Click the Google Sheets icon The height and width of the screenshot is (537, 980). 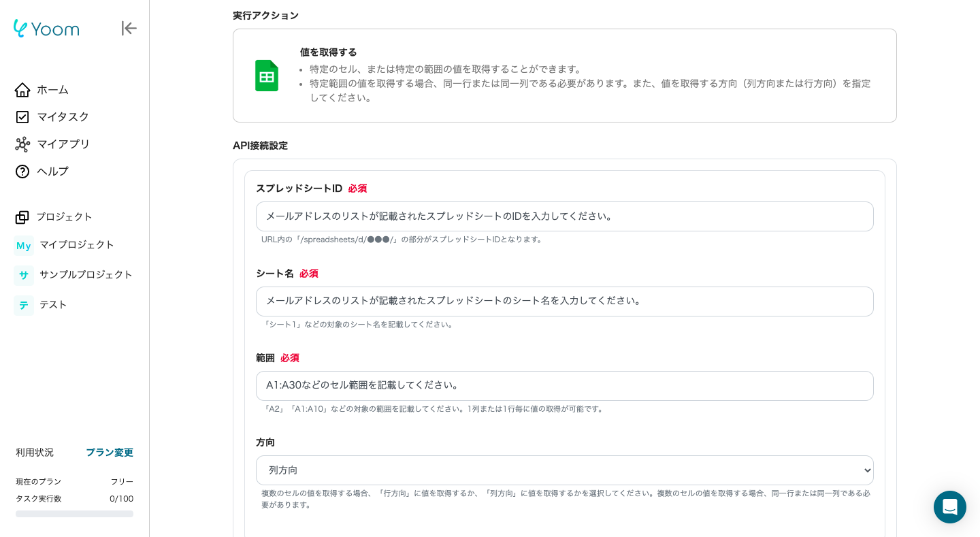267,76
